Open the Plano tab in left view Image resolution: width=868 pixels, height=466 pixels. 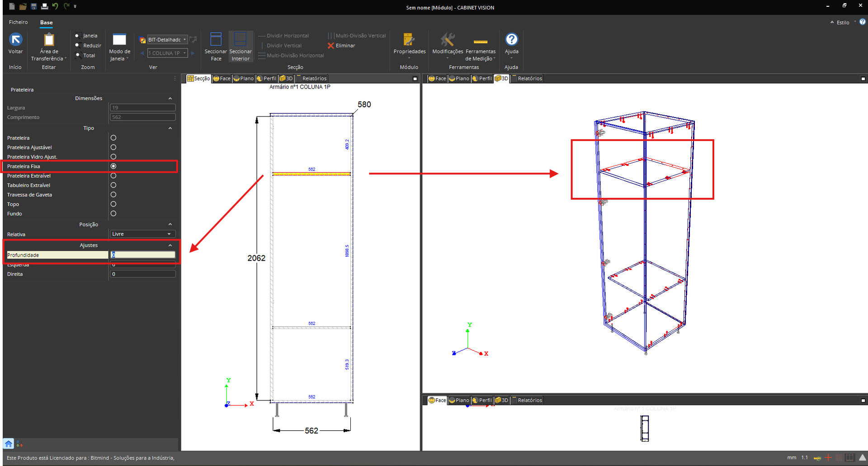[244, 79]
